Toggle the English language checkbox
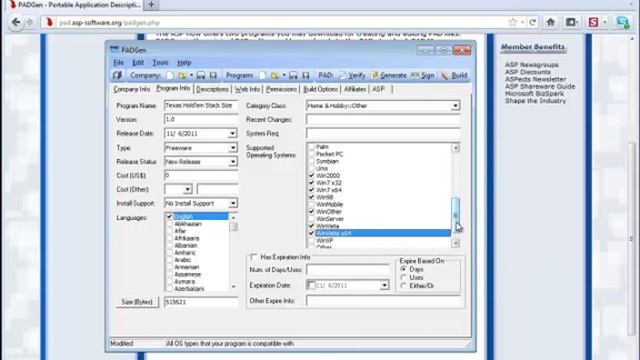This screenshot has width=640, height=360. click(169, 217)
